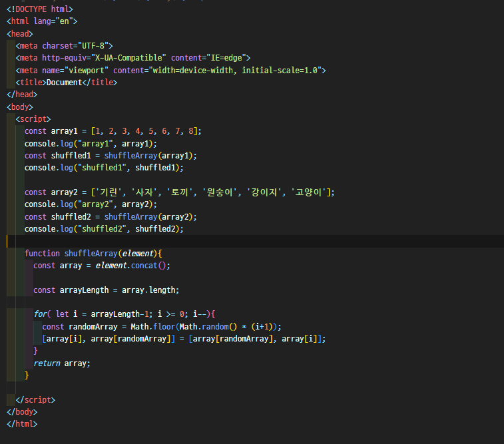Click the highlighted empty current line
The height and width of the screenshot is (444, 504).
click(255, 241)
